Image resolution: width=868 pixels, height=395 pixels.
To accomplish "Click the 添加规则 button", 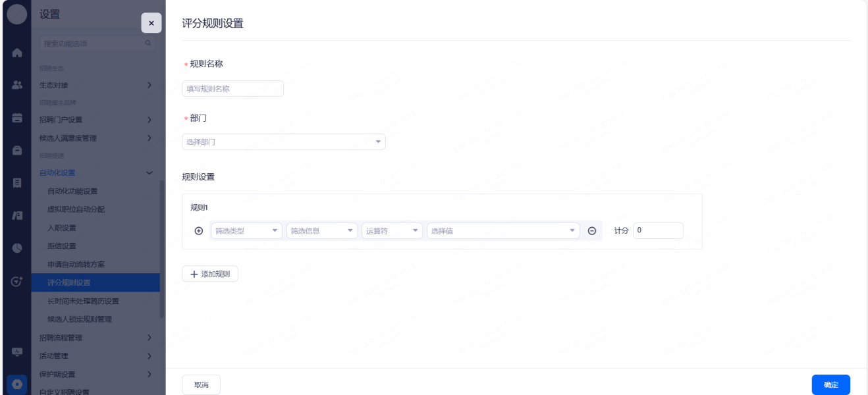I will [210, 274].
